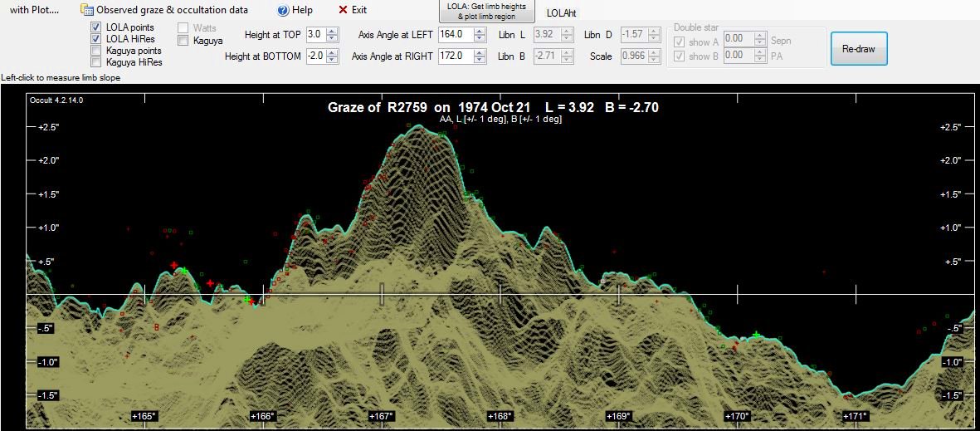Image resolution: width=980 pixels, height=431 pixels.
Task: Click stepper arrows for Height at BOTTOM
Action: coord(332,56)
